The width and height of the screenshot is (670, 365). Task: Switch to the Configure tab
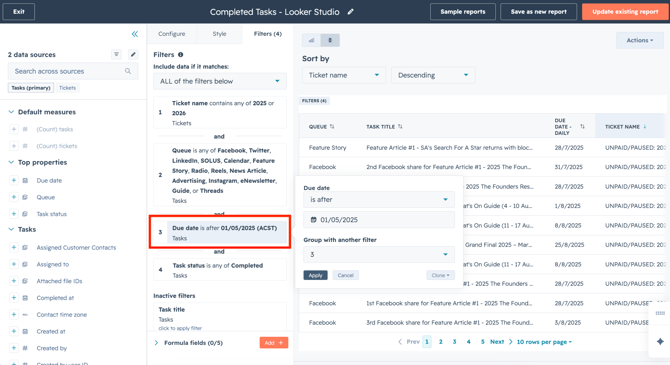(172, 34)
